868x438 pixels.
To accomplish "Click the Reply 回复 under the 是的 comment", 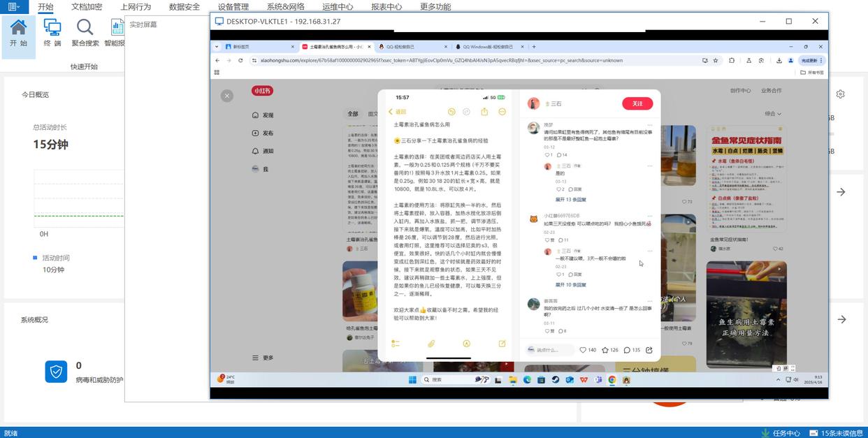I will point(575,189).
